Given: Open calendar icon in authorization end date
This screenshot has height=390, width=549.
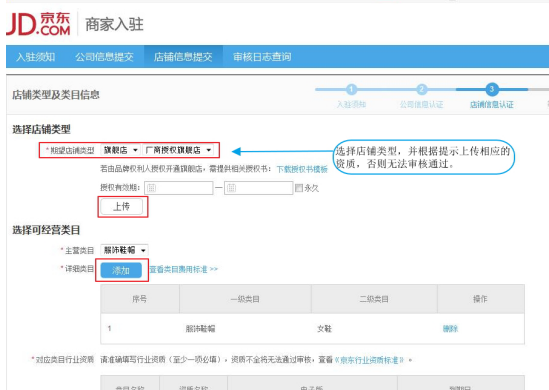Looking at the screenshot, I should pyautogui.click(x=231, y=188).
